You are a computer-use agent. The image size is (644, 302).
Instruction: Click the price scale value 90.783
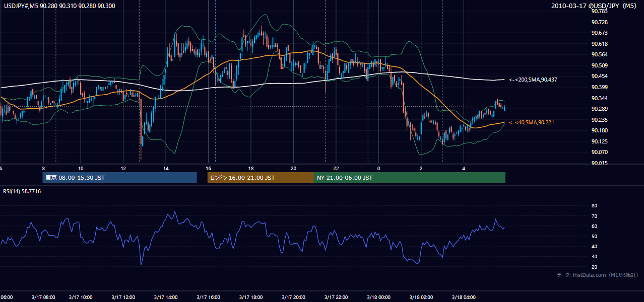[x=600, y=11]
